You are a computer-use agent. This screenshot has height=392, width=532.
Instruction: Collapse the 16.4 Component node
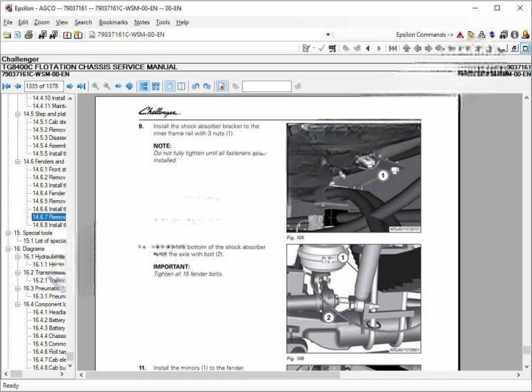pyautogui.click(x=17, y=304)
